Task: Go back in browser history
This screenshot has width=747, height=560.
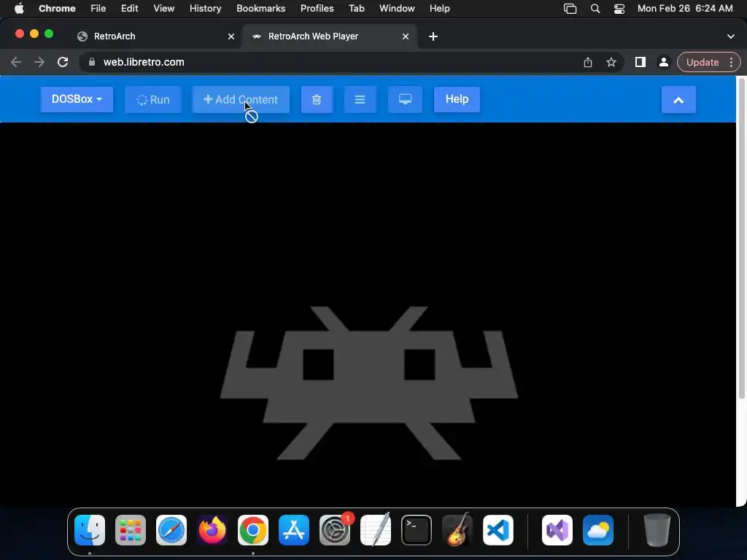Action: click(16, 62)
